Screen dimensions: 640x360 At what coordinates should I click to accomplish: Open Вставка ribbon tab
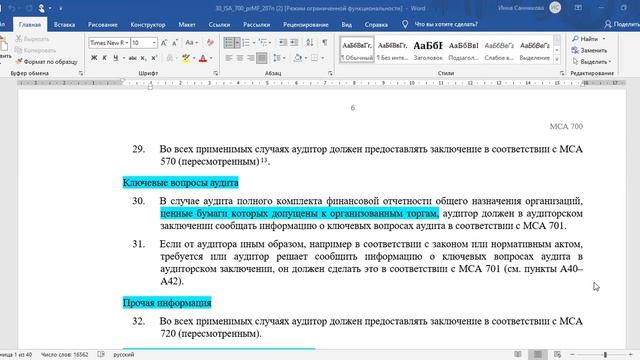pyautogui.click(x=64, y=24)
